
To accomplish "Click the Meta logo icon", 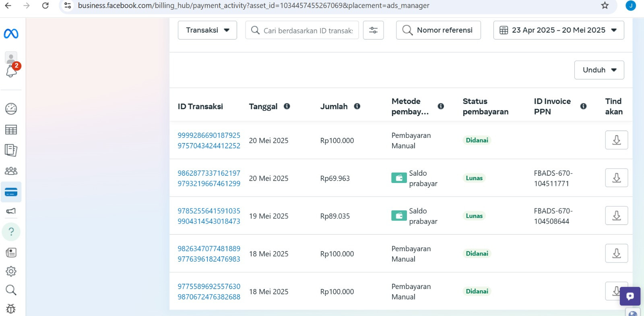I will [x=11, y=34].
